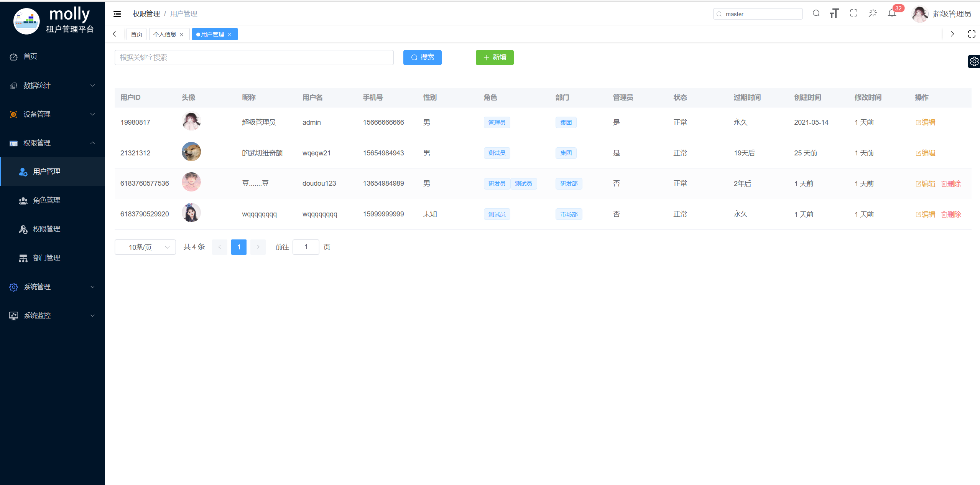Maximize tab content area icon
This screenshot has width=980, height=485.
point(971,34)
